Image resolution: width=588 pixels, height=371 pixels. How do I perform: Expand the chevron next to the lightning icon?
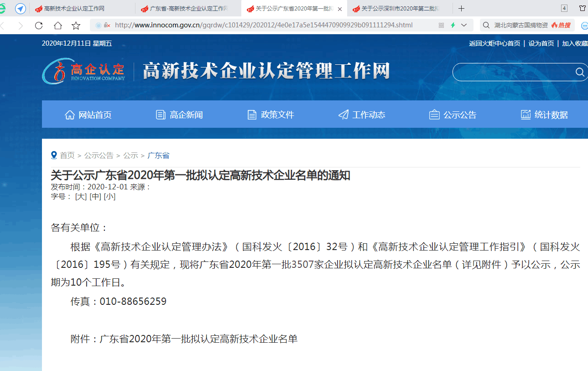pyautogui.click(x=464, y=26)
